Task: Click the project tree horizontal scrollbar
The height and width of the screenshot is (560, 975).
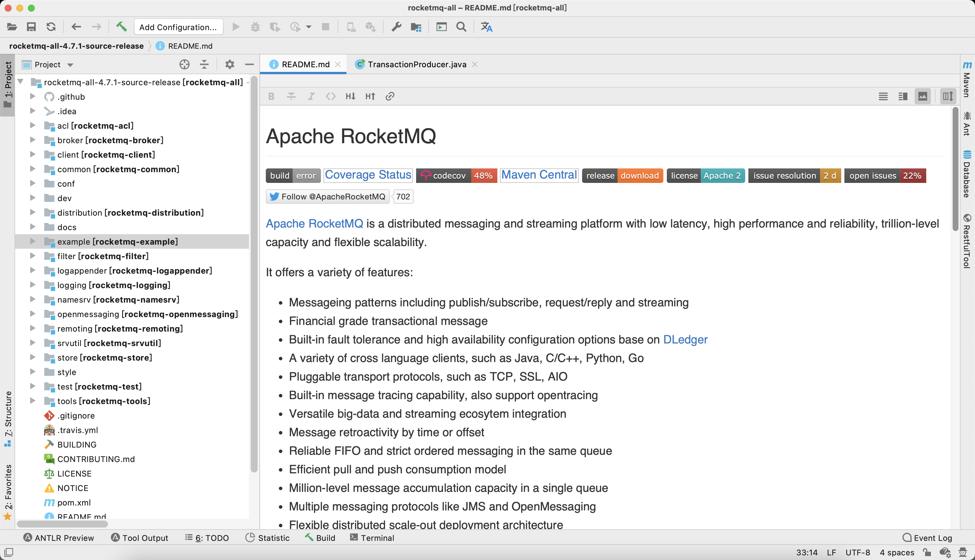Action: pyautogui.click(x=62, y=523)
